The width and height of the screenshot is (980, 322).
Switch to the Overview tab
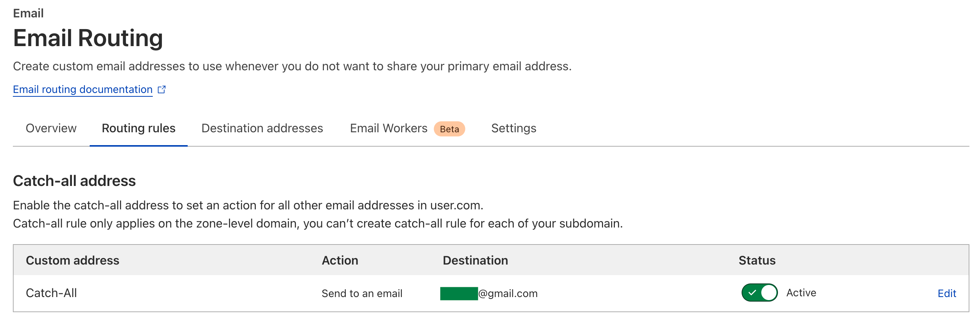pyautogui.click(x=51, y=128)
